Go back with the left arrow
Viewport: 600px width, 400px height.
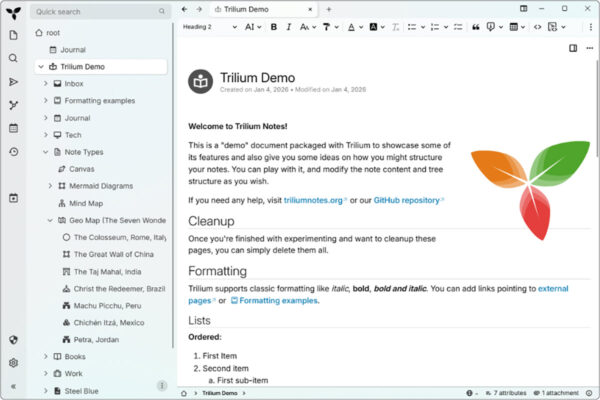(x=184, y=9)
